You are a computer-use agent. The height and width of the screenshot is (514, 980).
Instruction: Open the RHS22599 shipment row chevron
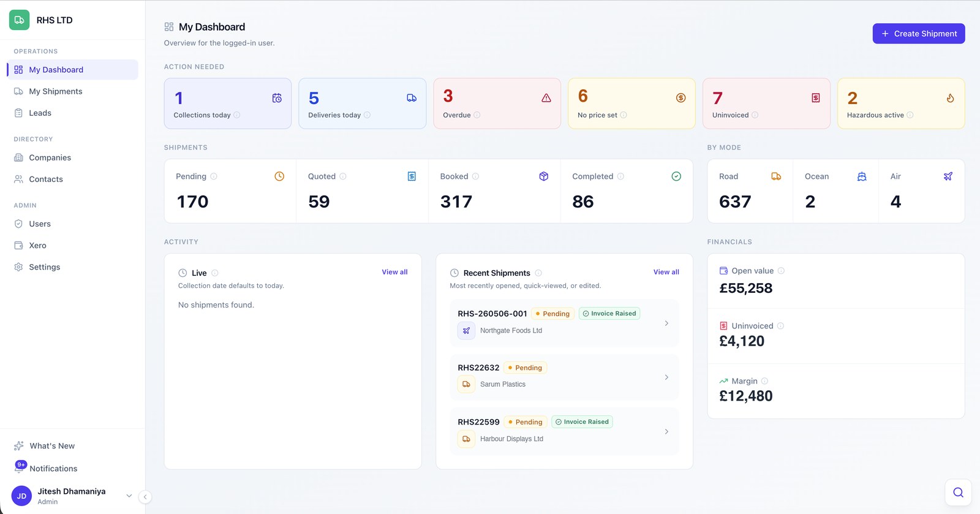666,432
